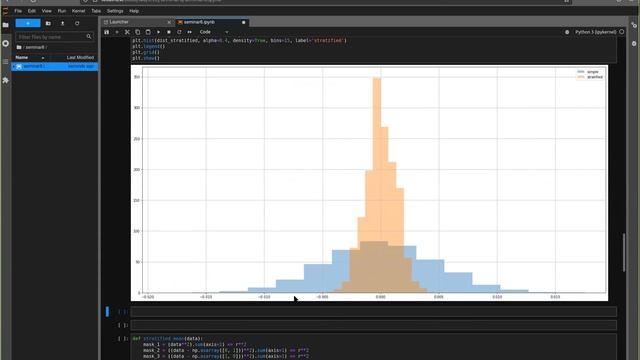Interrupt the kernel with stop icon
This screenshot has height=360, width=640.
pyautogui.click(x=169, y=32)
